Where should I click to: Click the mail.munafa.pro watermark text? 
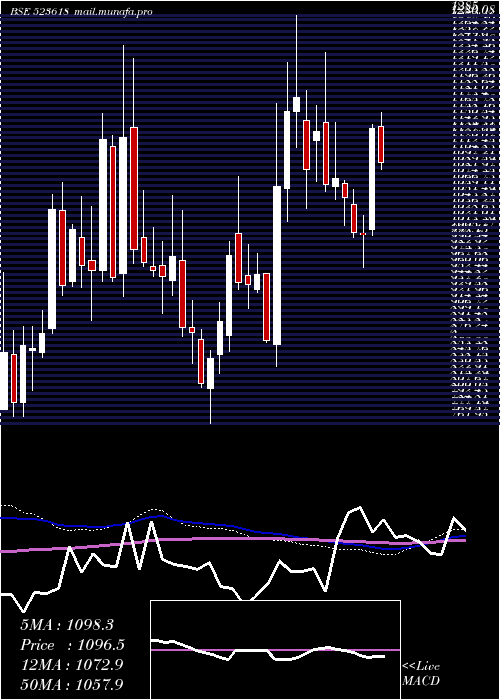point(113,12)
